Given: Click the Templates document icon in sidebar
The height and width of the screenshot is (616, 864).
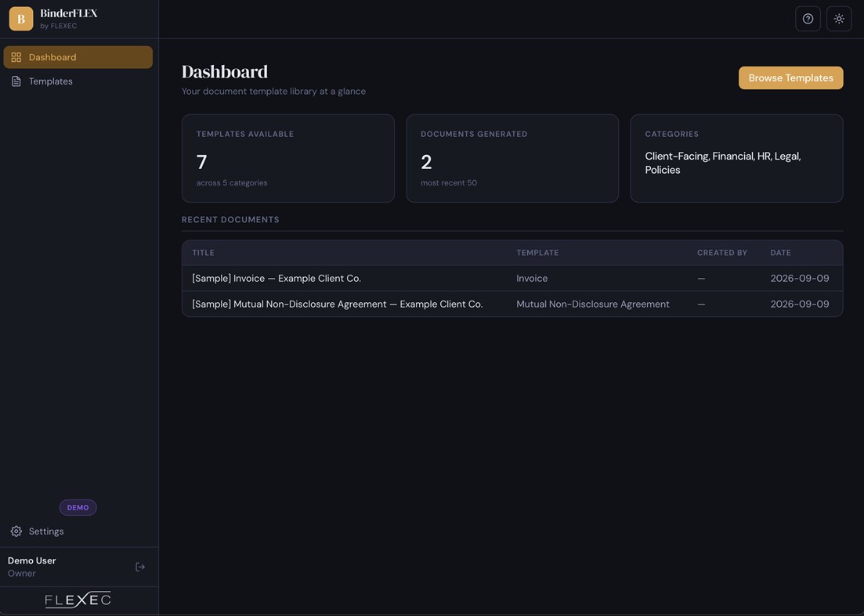Looking at the screenshot, I should pos(16,81).
